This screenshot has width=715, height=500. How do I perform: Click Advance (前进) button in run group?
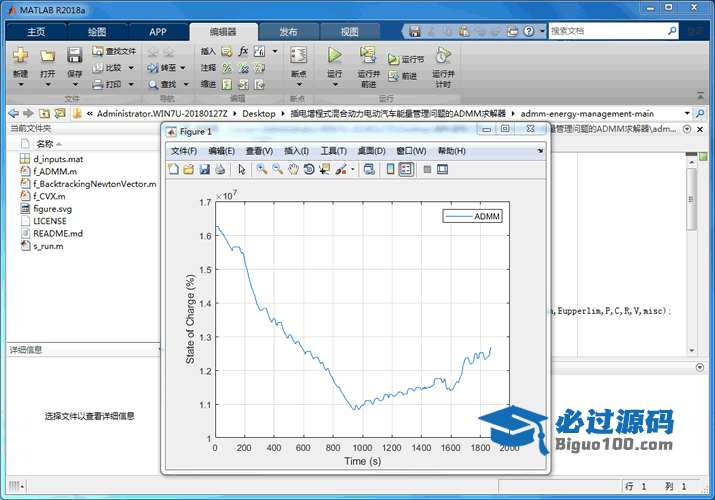403,76
